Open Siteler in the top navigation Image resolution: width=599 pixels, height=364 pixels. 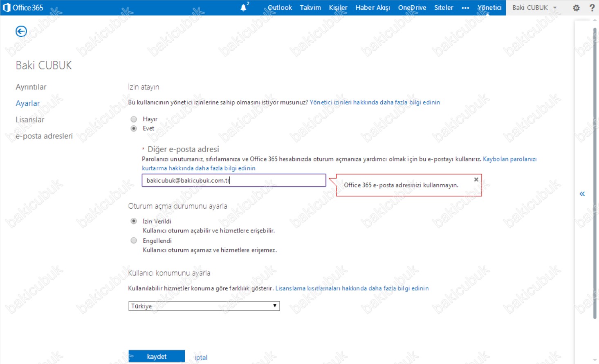(x=444, y=8)
